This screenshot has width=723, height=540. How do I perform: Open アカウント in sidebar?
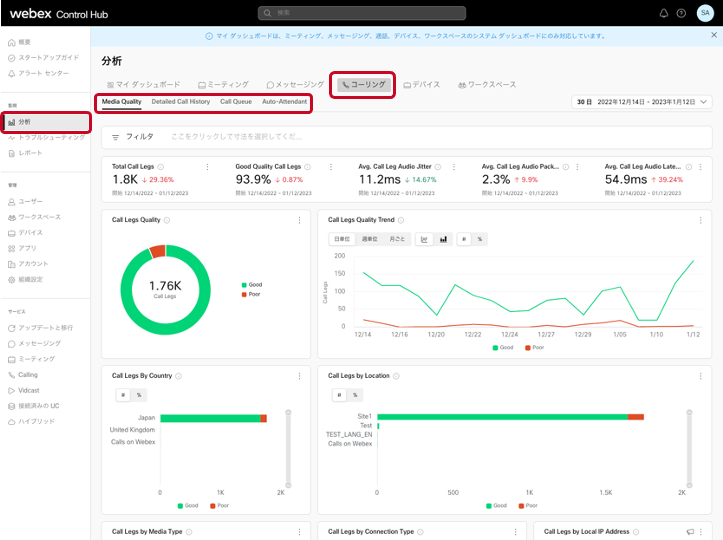pyautogui.click(x=28, y=264)
